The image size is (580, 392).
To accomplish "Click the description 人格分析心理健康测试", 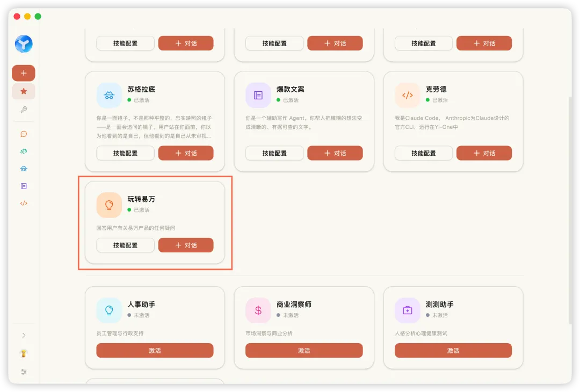I will 421,333.
